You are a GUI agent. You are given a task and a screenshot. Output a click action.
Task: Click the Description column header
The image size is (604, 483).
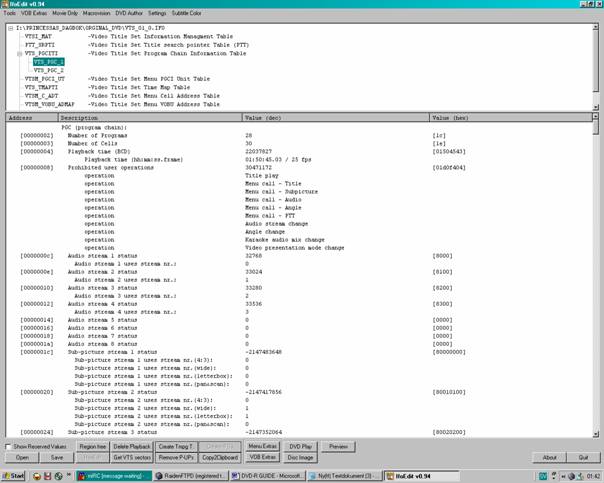[x=150, y=117]
